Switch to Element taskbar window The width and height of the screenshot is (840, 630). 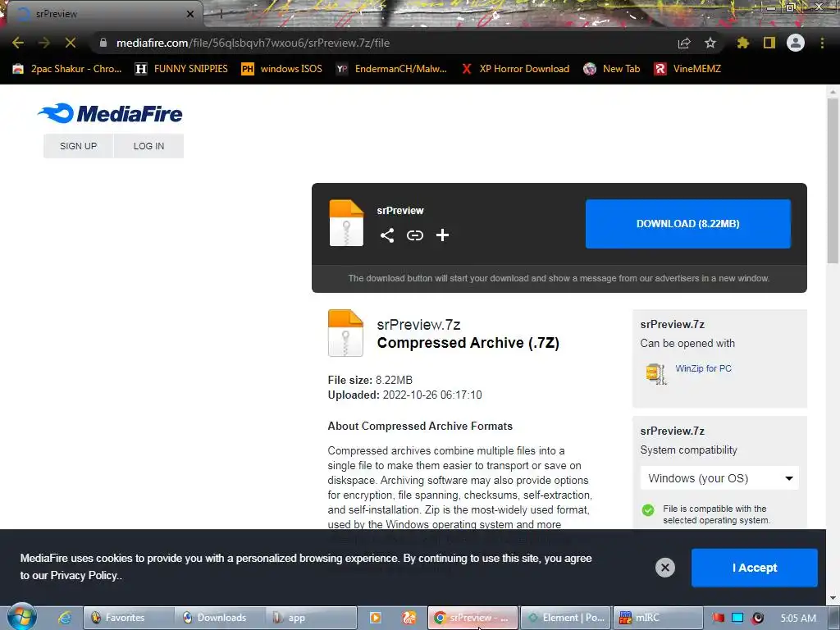pos(565,618)
